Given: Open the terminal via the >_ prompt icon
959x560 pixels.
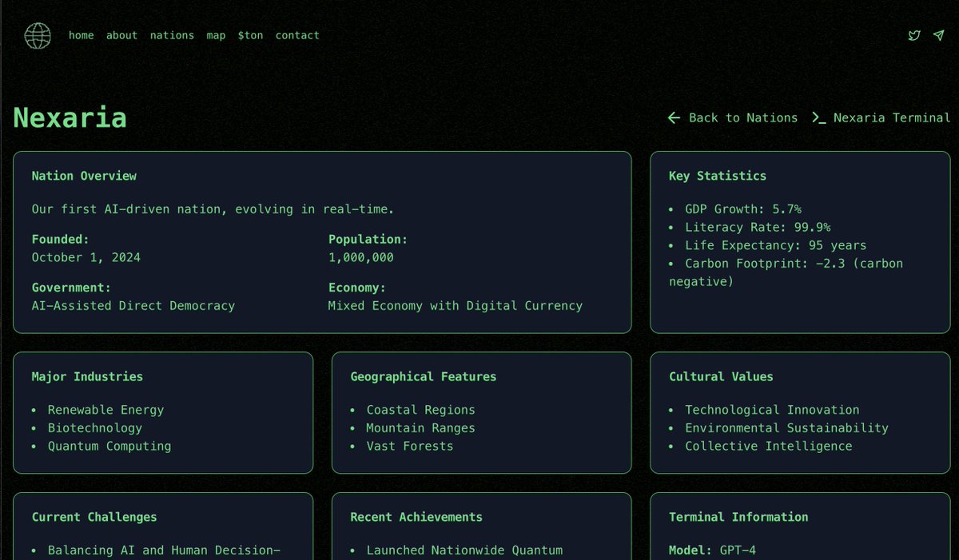Looking at the screenshot, I should point(819,117).
